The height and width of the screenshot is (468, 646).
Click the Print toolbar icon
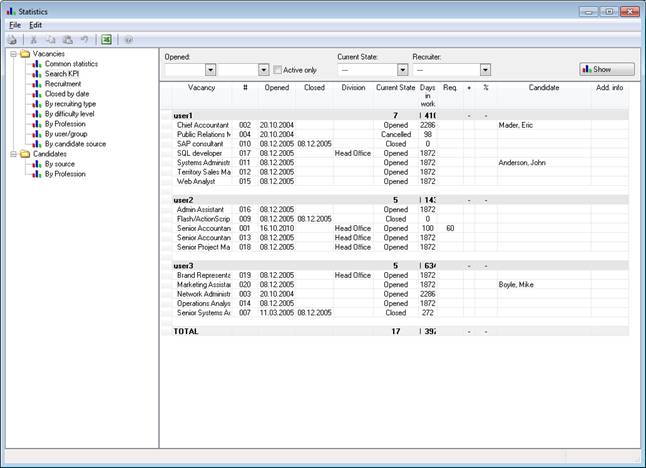tap(12, 40)
